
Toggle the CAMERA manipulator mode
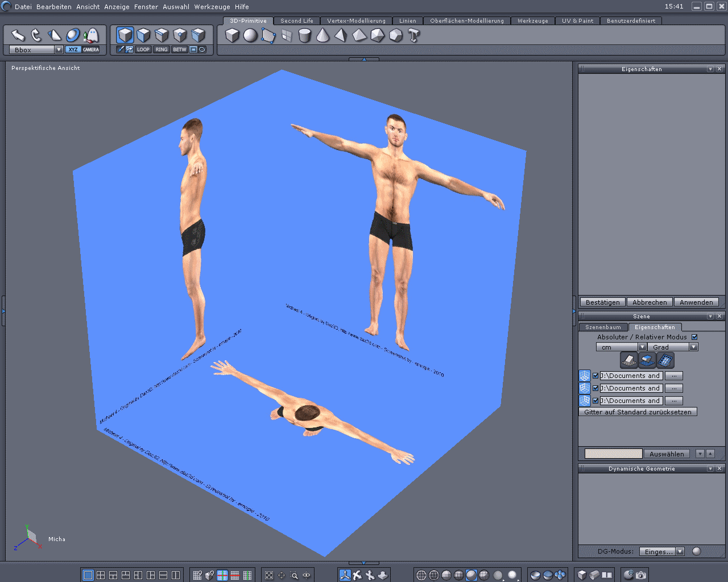[91, 49]
